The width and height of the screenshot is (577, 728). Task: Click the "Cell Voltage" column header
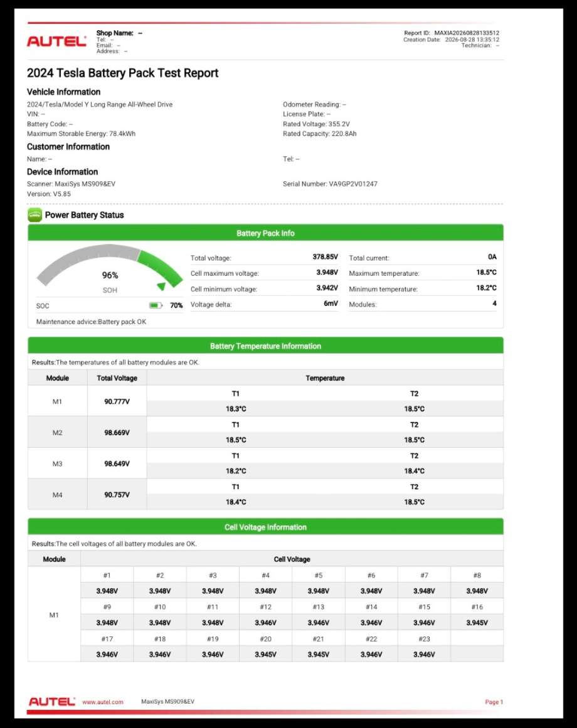coord(292,559)
